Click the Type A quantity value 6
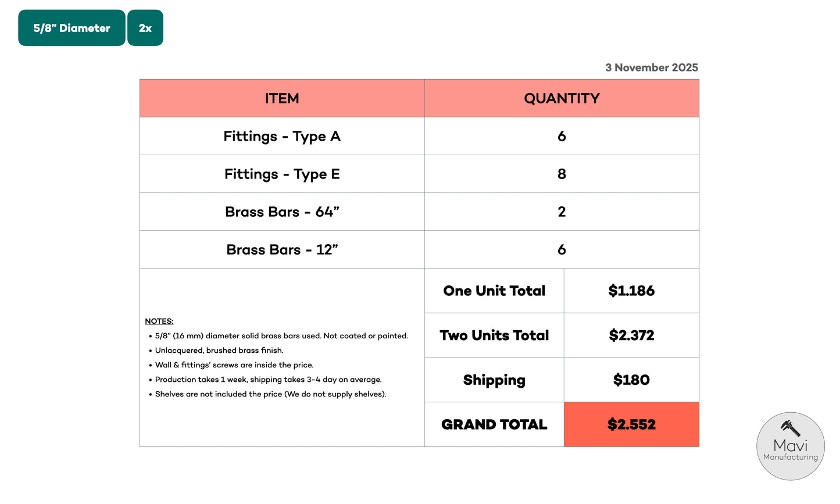Screen dimensions: 840x504 tap(562, 136)
